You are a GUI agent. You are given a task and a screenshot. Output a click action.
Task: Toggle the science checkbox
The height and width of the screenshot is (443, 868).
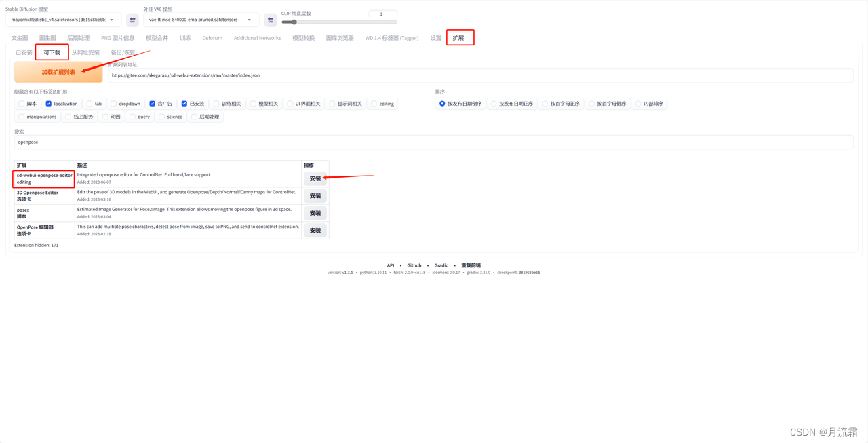point(162,117)
